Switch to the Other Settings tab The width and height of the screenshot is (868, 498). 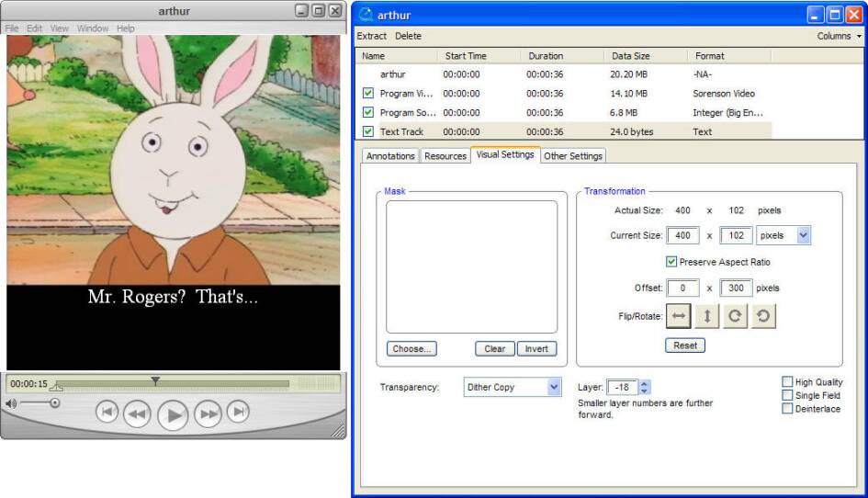(573, 156)
